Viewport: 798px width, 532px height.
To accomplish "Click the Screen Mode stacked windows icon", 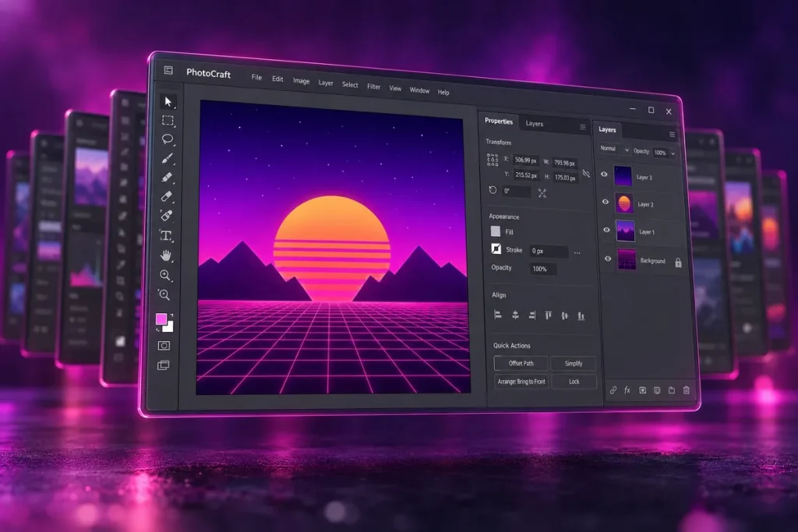I will click(x=164, y=365).
